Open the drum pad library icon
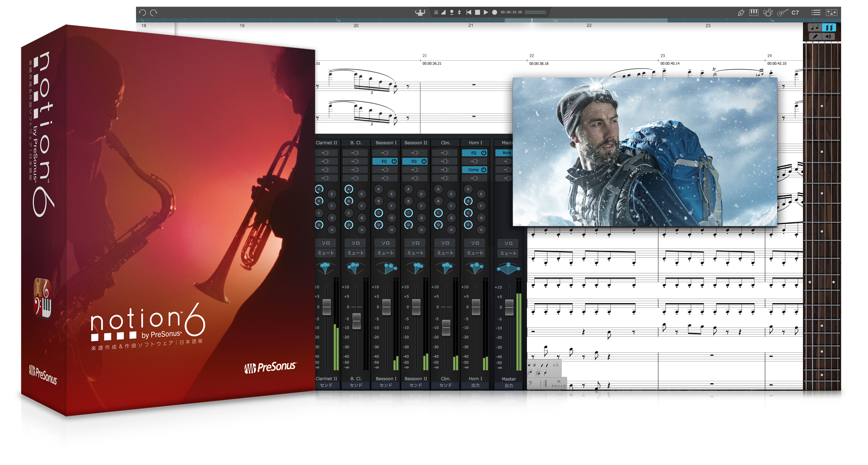Screen dimensions: 868x465 click(x=768, y=12)
